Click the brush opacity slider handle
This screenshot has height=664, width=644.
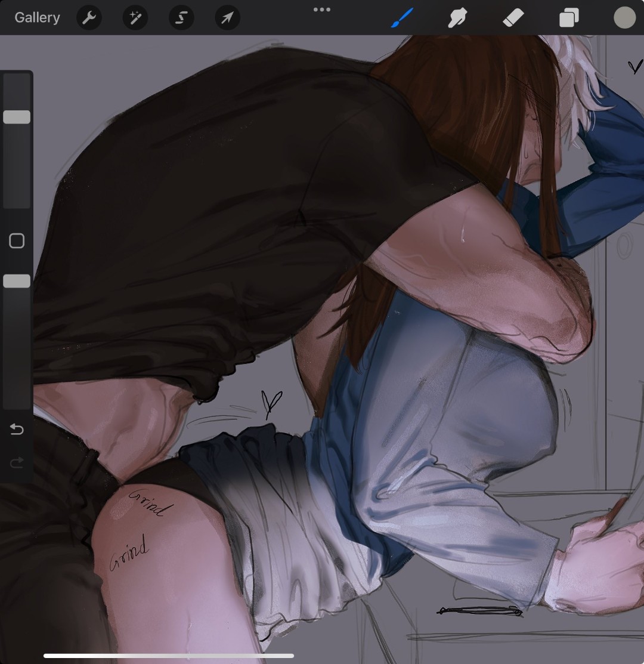17,281
